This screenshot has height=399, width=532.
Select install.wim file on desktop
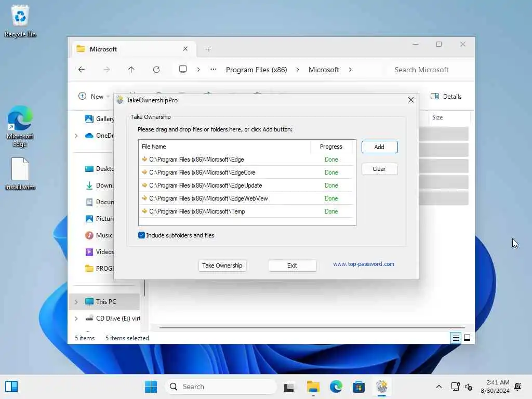tap(20, 174)
